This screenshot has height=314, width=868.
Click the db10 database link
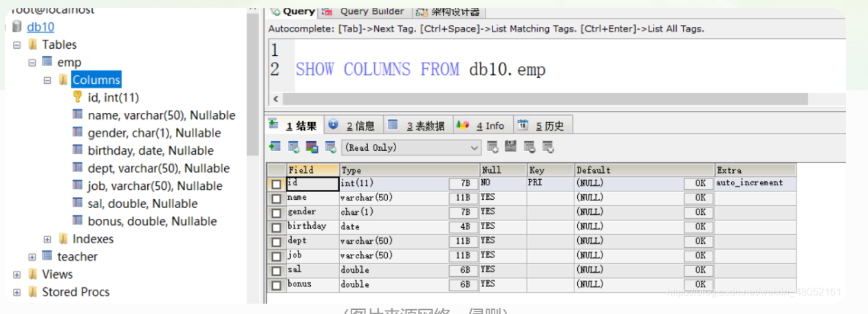[41, 27]
